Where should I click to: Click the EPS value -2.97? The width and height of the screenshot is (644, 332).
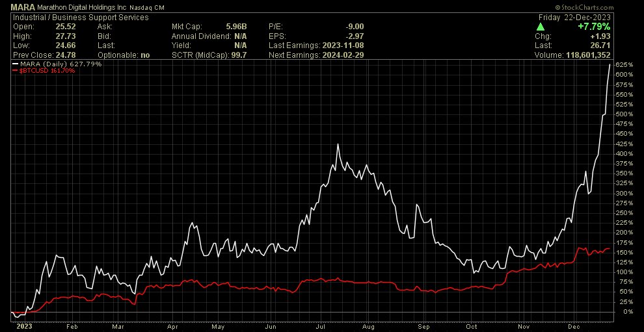(355, 36)
